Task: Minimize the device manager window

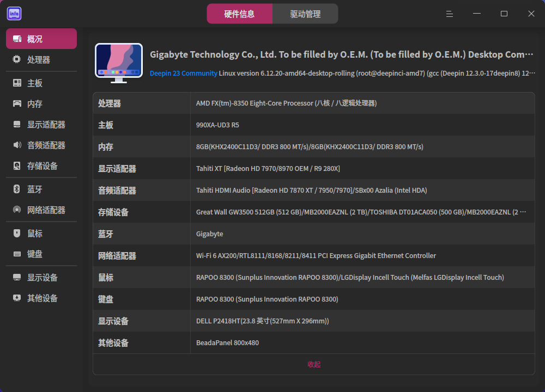Action: pos(477,14)
